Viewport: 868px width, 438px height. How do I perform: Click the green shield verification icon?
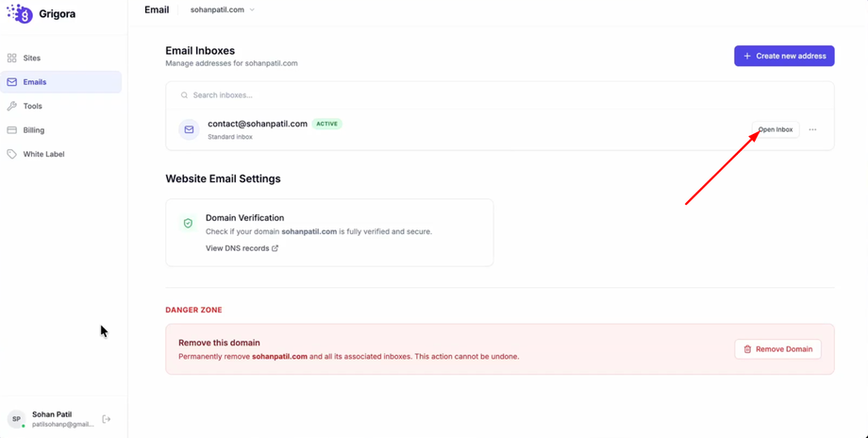[x=188, y=224]
